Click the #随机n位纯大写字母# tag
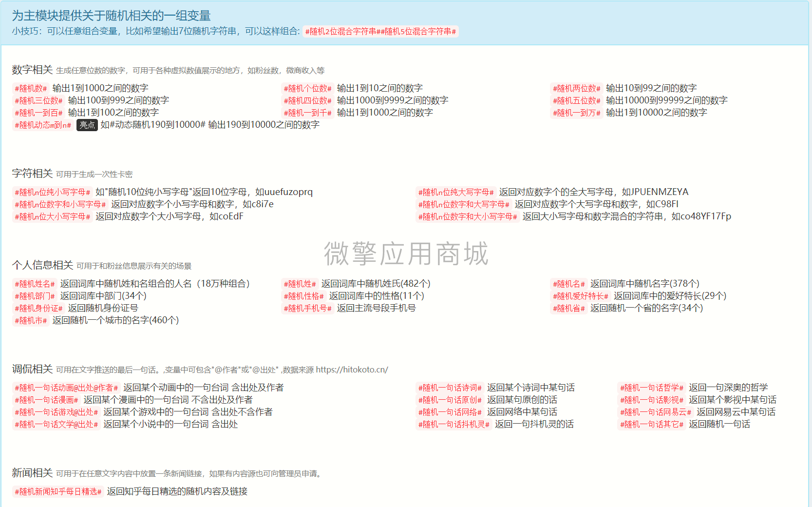 click(x=456, y=192)
